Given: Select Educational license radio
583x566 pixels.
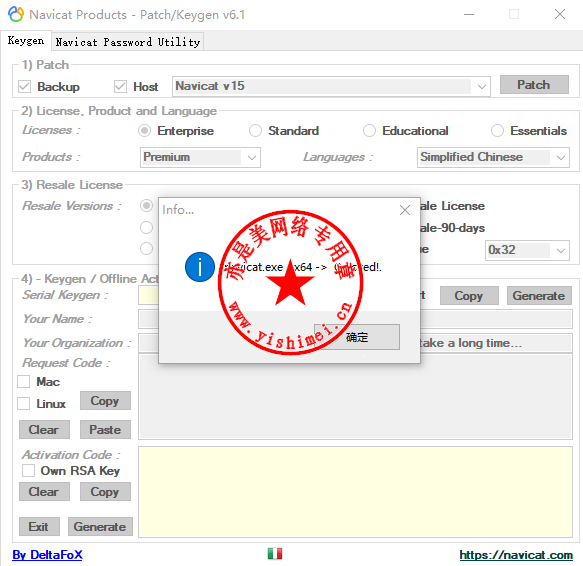Looking at the screenshot, I should [x=369, y=131].
